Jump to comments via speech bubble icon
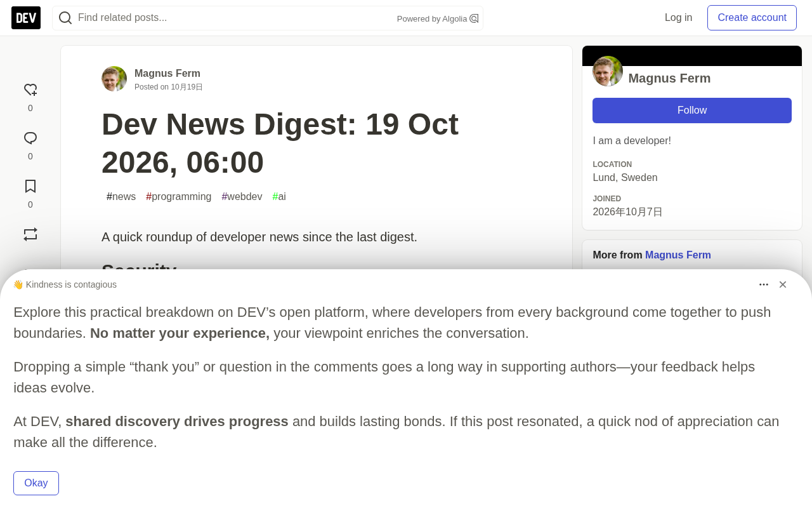Image resolution: width=812 pixels, height=508 pixels. 30,138
